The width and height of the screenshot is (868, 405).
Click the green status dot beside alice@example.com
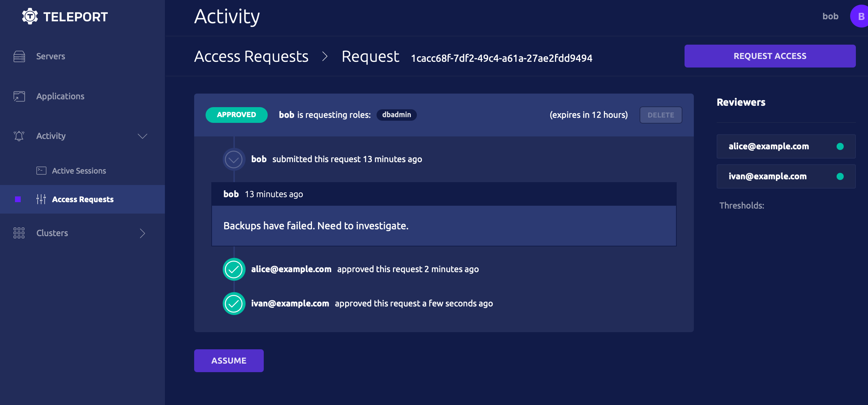[840, 146]
